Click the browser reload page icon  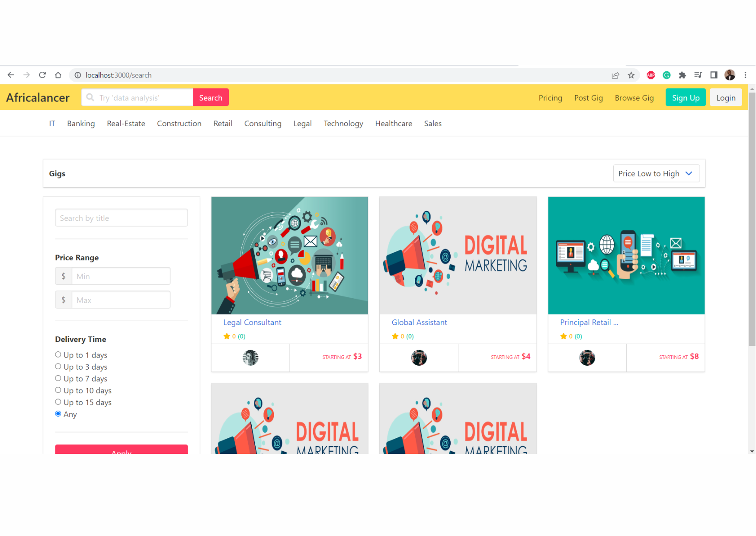[x=42, y=75]
